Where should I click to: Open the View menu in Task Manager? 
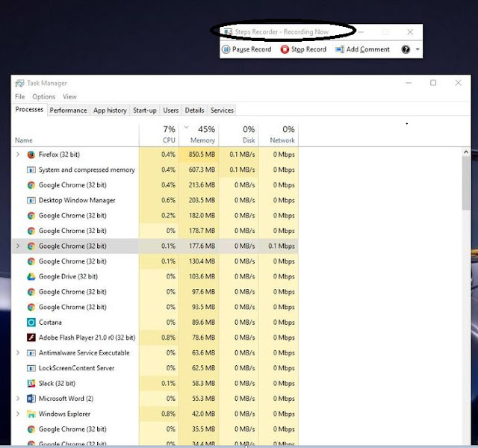pyautogui.click(x=69, y=97)
